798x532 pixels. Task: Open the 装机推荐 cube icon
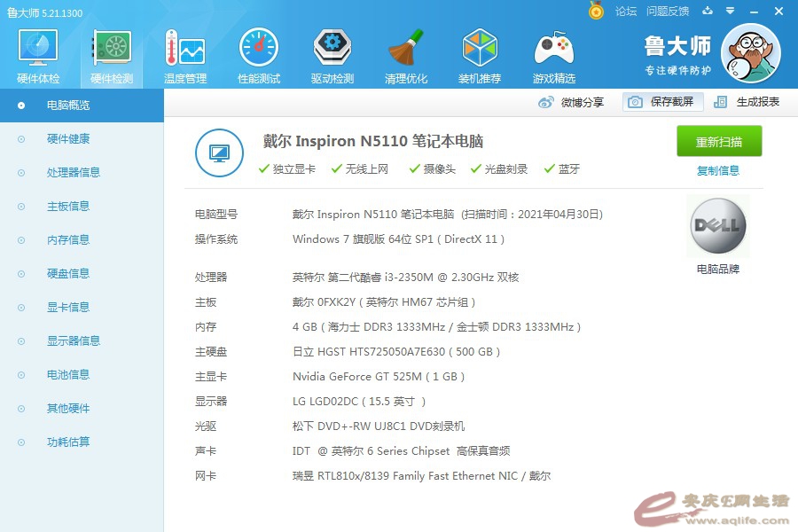[x=480, y=49]
